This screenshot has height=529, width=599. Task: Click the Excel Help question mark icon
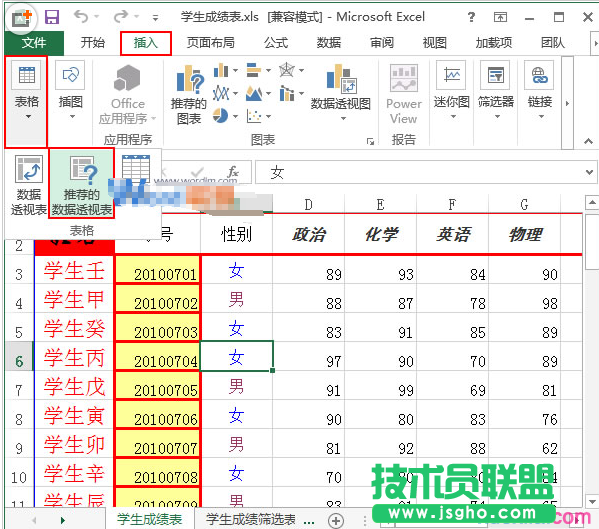(471, 17)
